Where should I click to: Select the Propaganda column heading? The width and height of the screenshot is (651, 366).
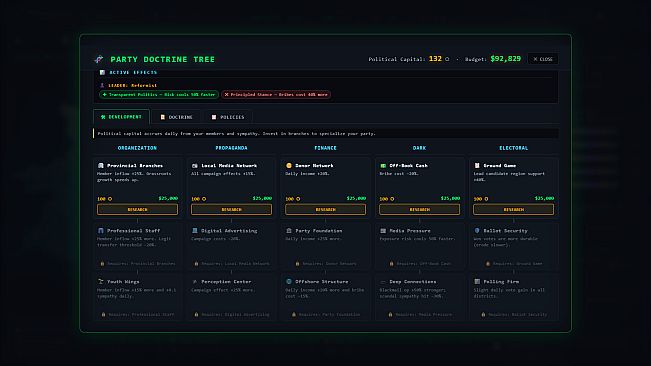point(231,148)
